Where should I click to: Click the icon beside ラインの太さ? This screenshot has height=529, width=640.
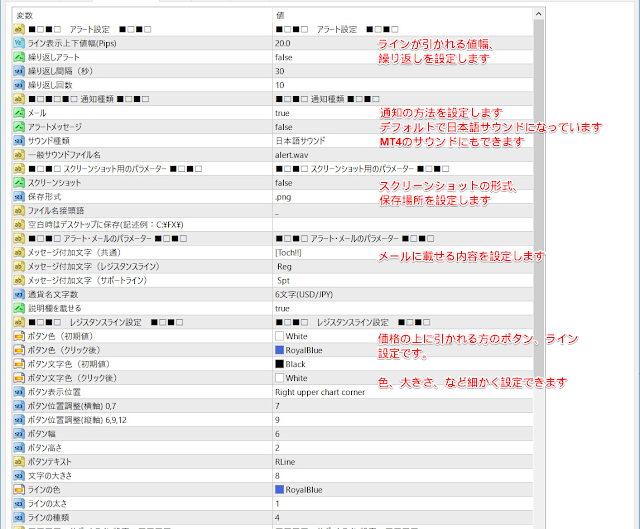coord(19,504)
